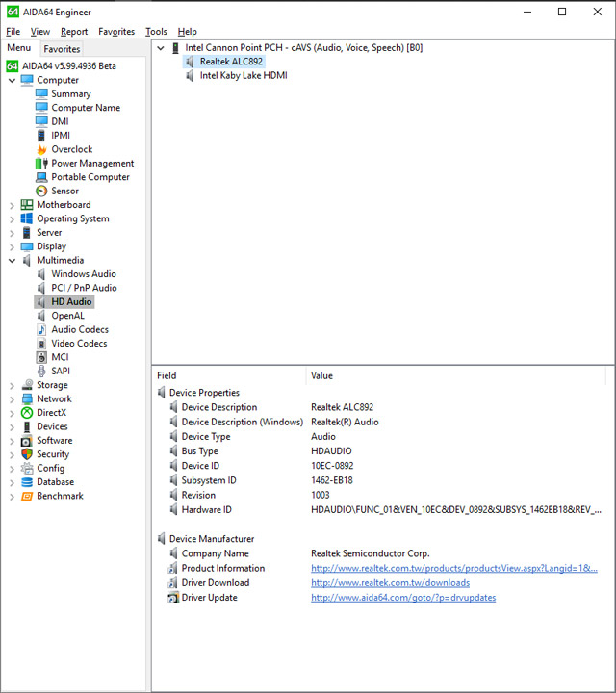Expand the Display tree node
The image size is (616, 693).
pyautogui.click(x=12, y=246)
